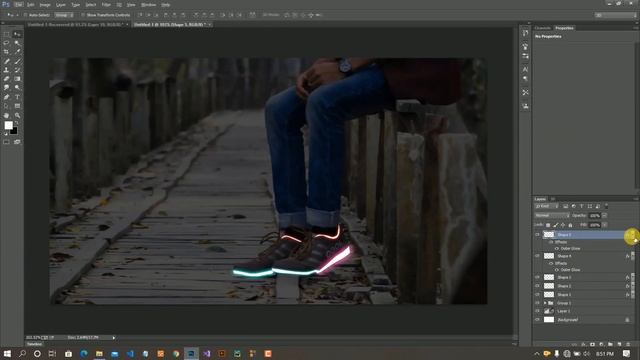The image size is (640, 360).
Task: Open the File menu
Action: (18, 4)
